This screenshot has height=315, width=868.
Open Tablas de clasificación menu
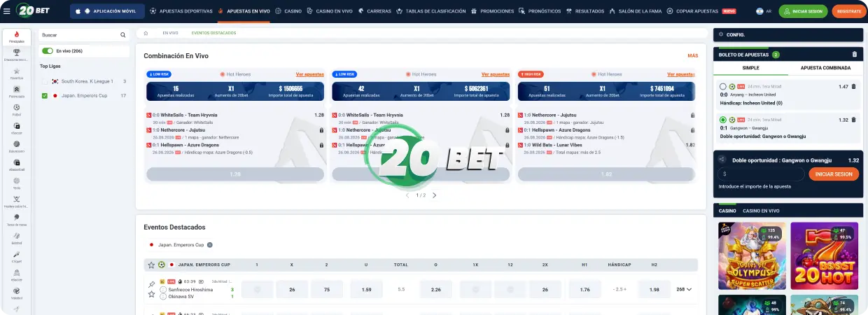pyautogui.click(x=430, y=11)
